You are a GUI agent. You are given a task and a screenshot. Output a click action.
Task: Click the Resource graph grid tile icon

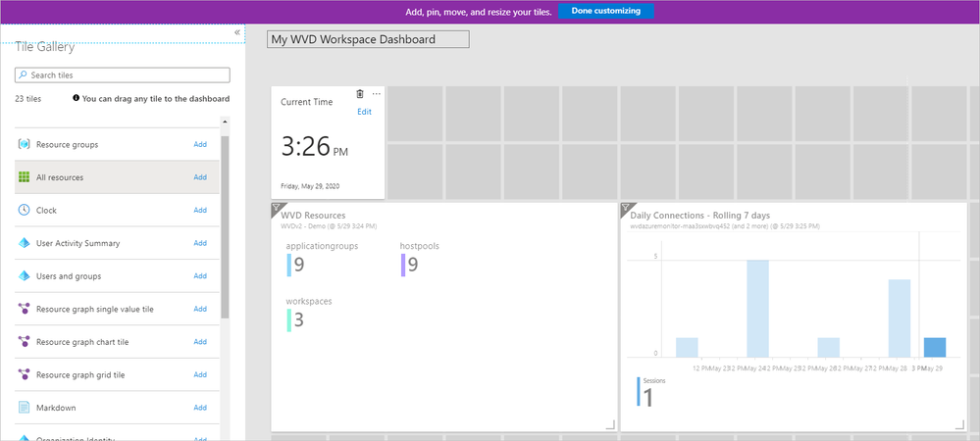click(x=24, y=374)
